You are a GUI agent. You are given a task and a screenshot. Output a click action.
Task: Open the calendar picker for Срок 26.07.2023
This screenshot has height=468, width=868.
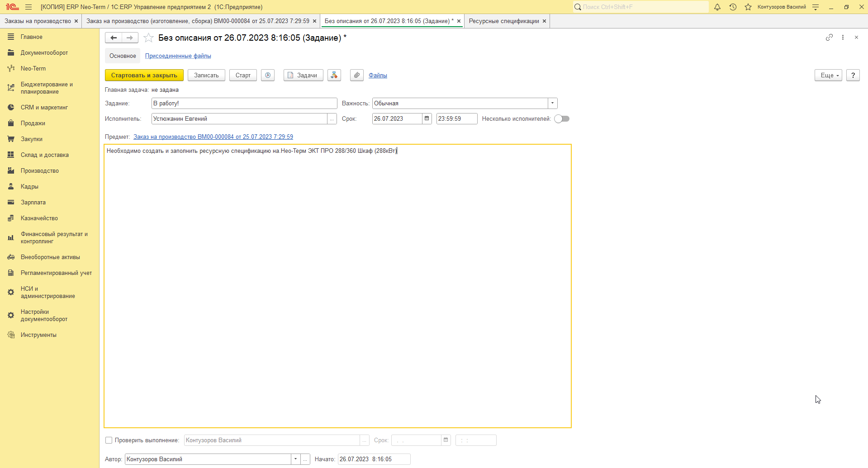[x=427, y=118]
